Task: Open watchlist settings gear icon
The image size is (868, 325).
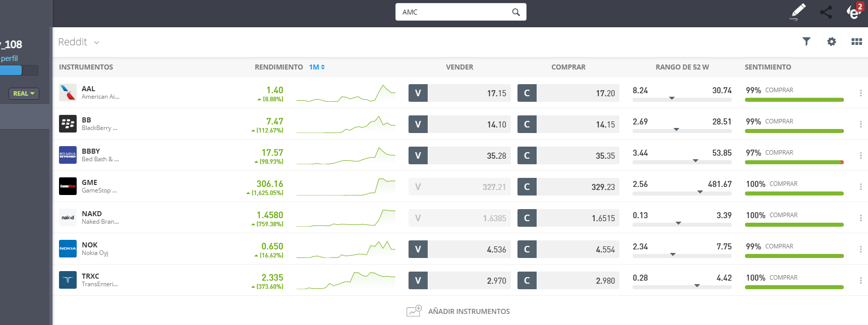Action: (832, 42)
